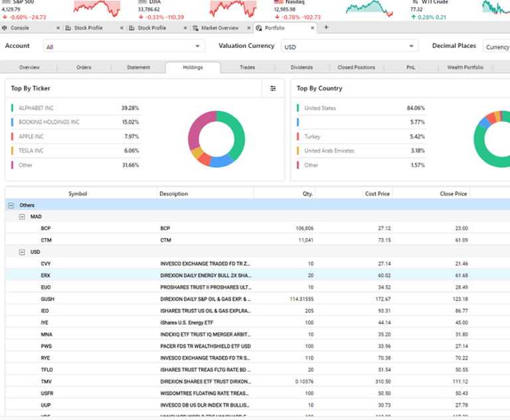The width and height of the screenshot is (510, 420).
Task: Click the S&P 500 mini chart
Action: pyautogui.click(x=96, y=9)
